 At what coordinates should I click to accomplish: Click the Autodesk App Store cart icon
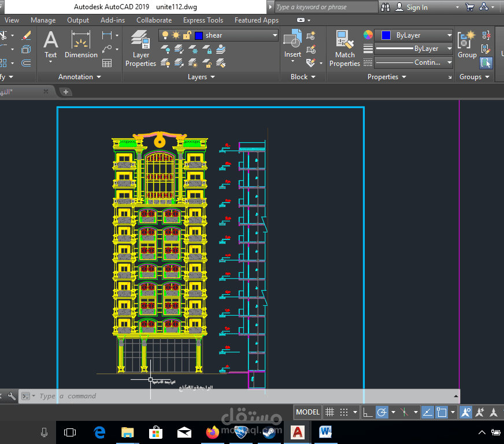[469, 7]
